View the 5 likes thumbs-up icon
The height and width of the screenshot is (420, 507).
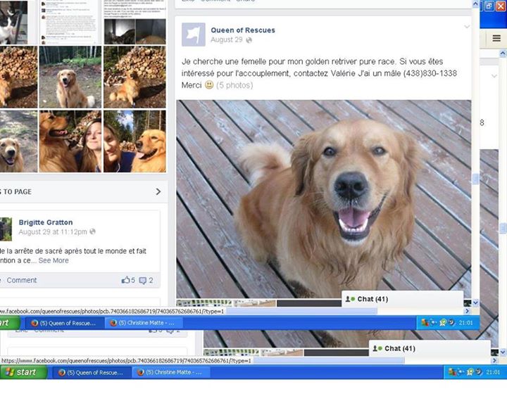(125, 280)
